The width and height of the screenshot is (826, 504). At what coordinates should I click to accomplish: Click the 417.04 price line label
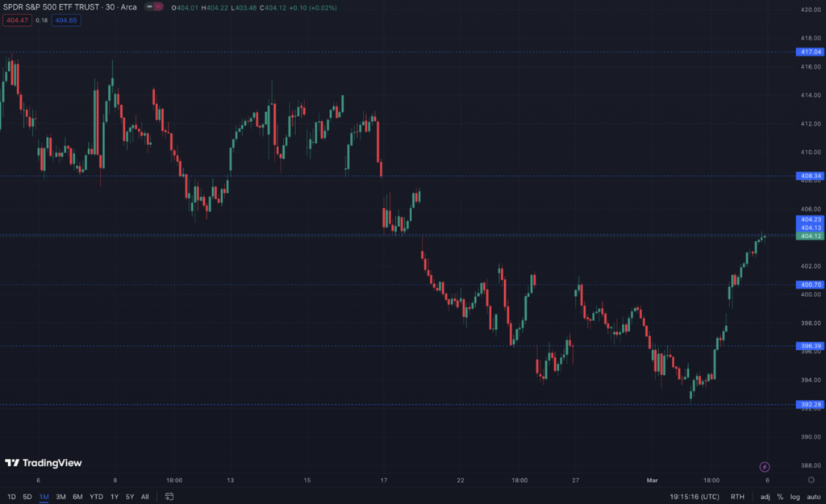pos(810,52)
